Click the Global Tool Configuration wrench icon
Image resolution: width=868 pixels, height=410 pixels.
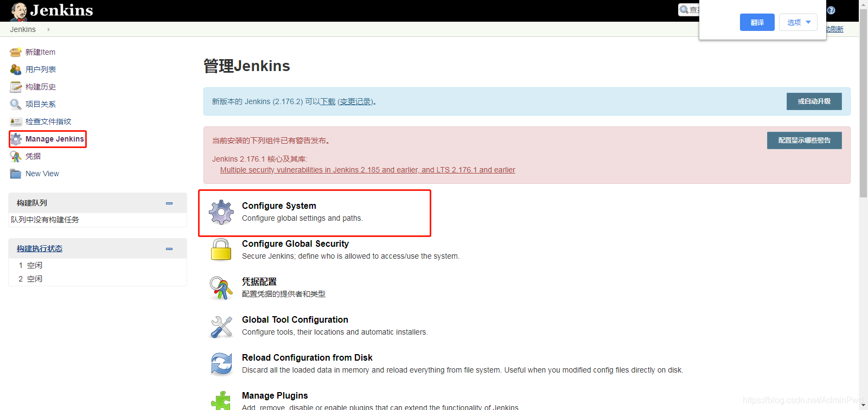pyautogui.click(x=221, y=326)
